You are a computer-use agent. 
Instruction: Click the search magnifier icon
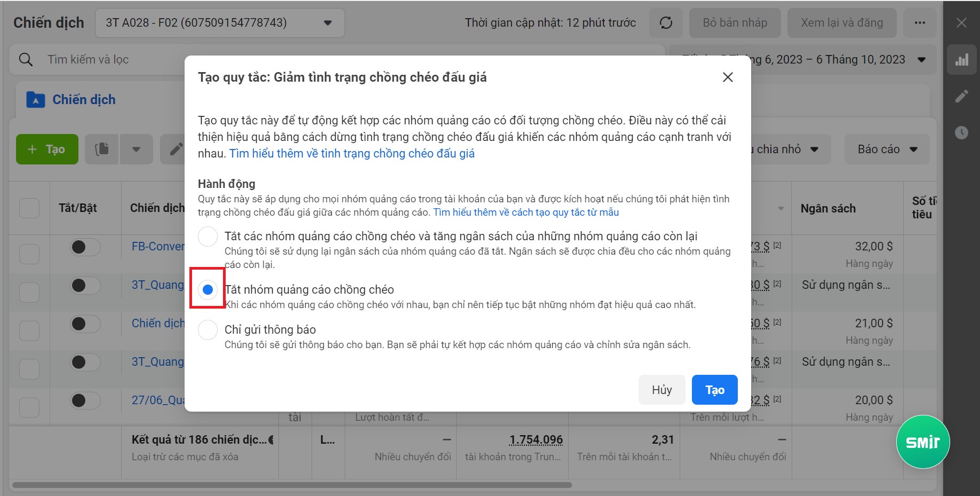tap(26, 59)
